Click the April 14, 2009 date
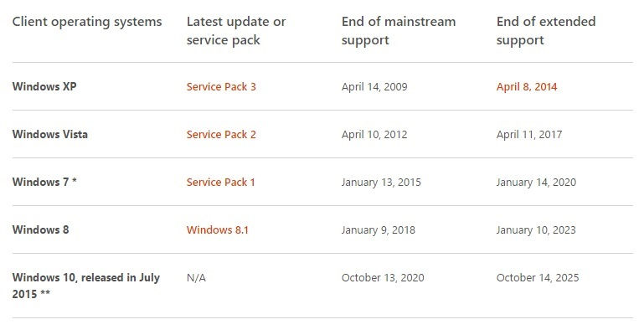Viewport: 644px width, 335px height. (x=374, y=86)
